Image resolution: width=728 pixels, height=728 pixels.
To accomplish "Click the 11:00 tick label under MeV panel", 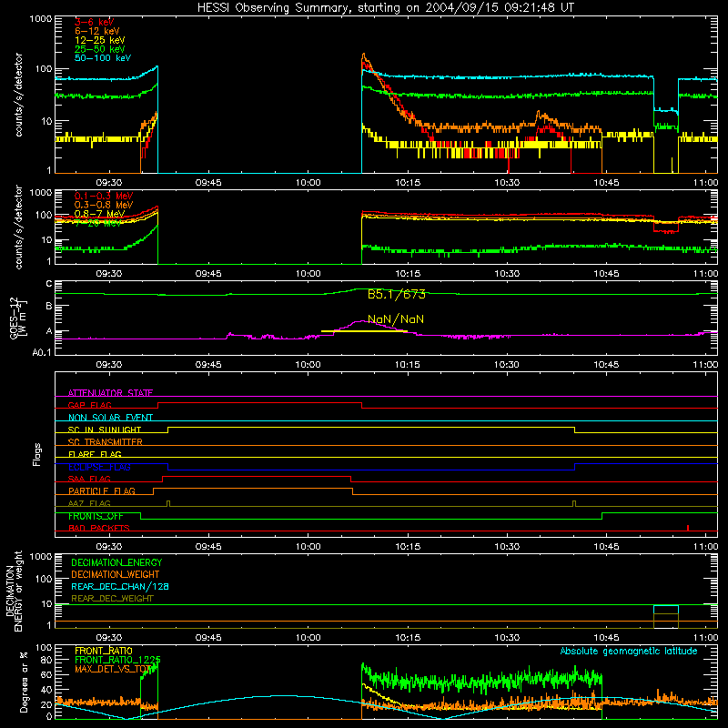I will (705, 274).
